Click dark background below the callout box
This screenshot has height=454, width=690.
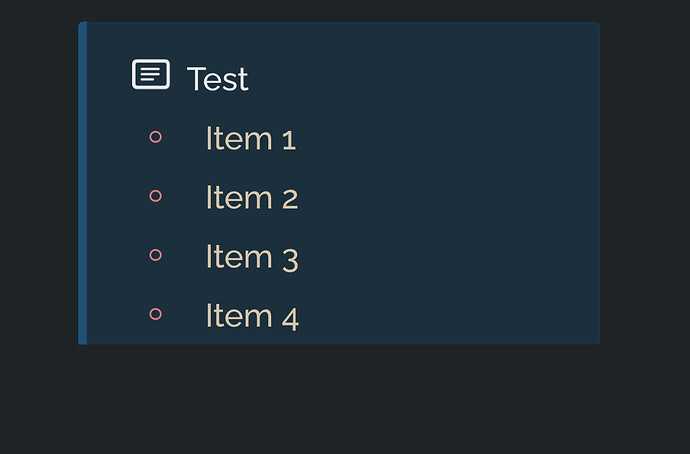345,399
